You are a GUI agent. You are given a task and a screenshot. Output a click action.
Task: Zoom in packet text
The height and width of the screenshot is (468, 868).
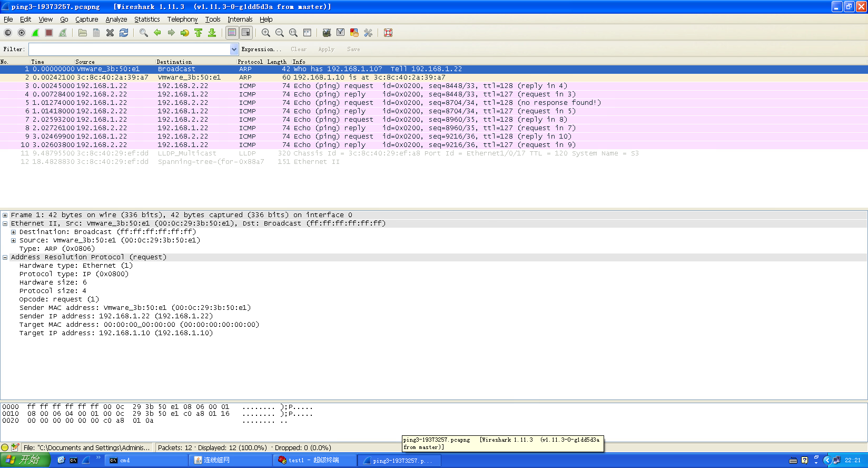point(266,33)
